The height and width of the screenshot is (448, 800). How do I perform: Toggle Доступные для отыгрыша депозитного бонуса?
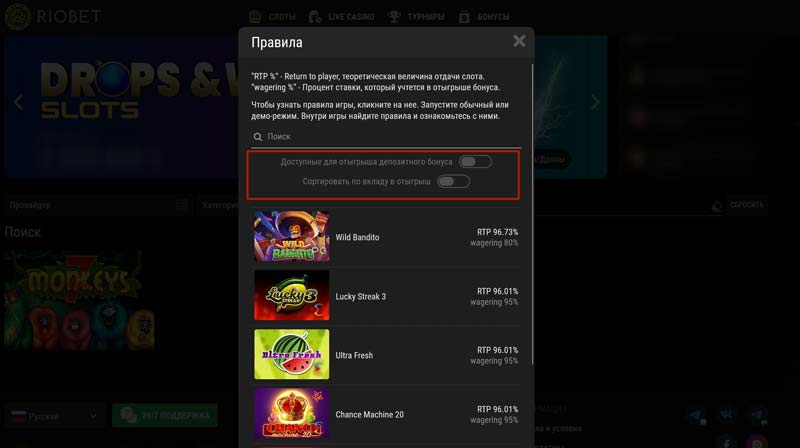coord(475,162)
